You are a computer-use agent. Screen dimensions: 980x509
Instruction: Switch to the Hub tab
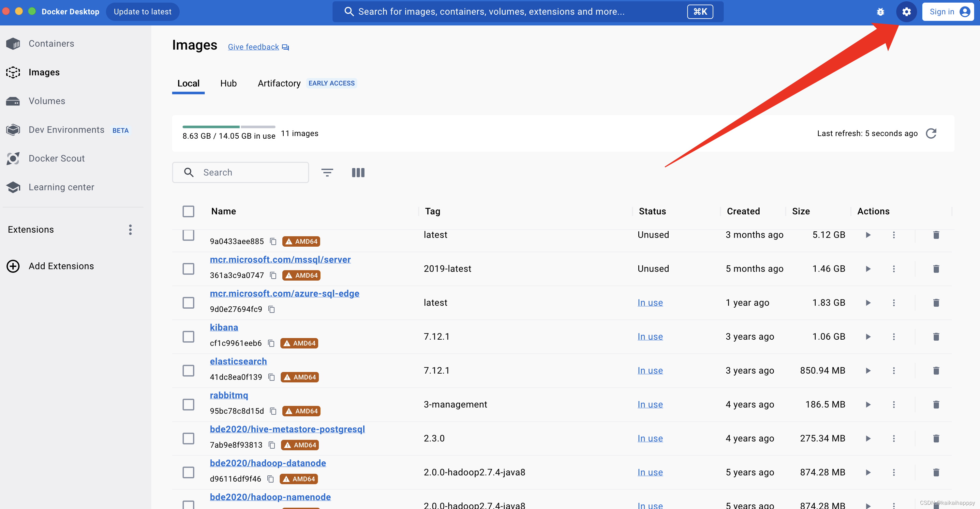pyautogui.click(x=228, y=84)
